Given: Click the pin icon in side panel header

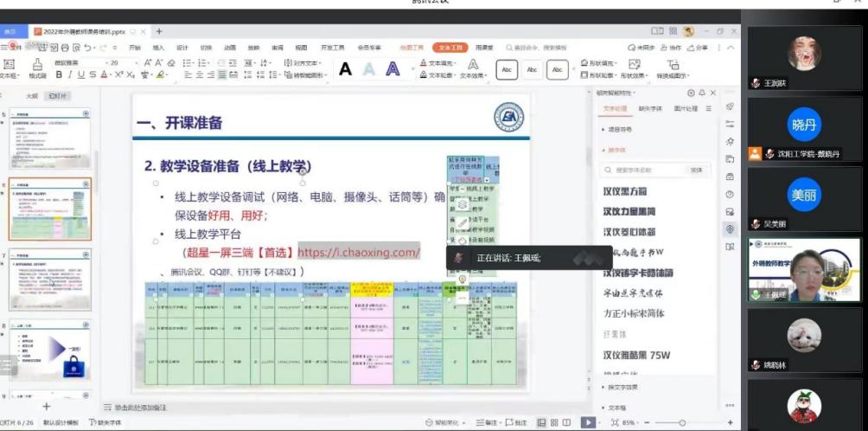Looking at the screenshot, I should (x=702, y=93).
